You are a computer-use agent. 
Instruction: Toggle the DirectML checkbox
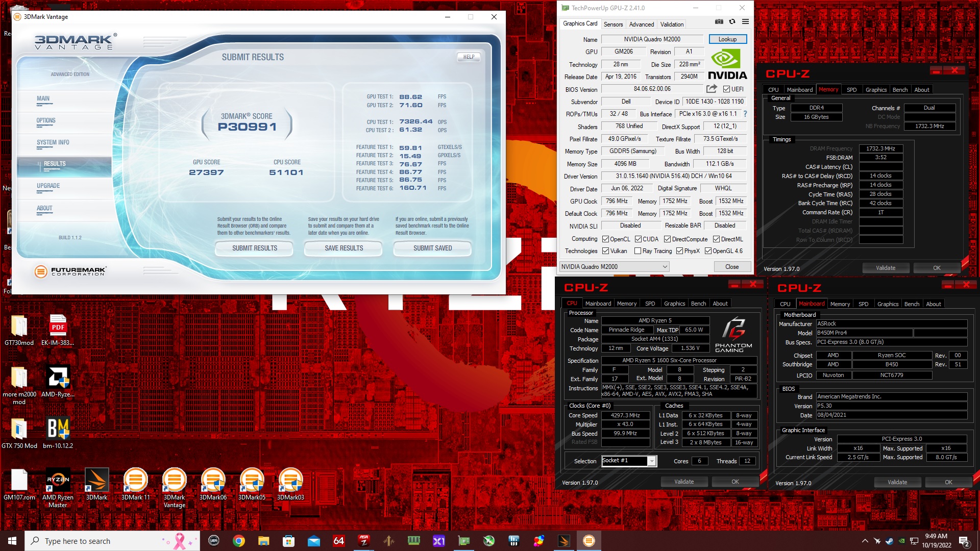point(716,239)
